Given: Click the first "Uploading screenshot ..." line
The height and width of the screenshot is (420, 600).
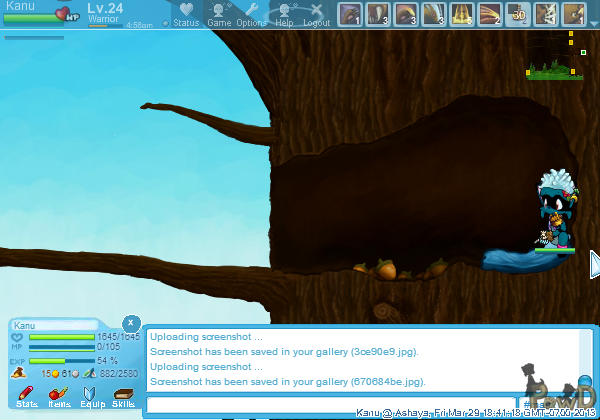Looking at the screenshot, I should [206, 337].
